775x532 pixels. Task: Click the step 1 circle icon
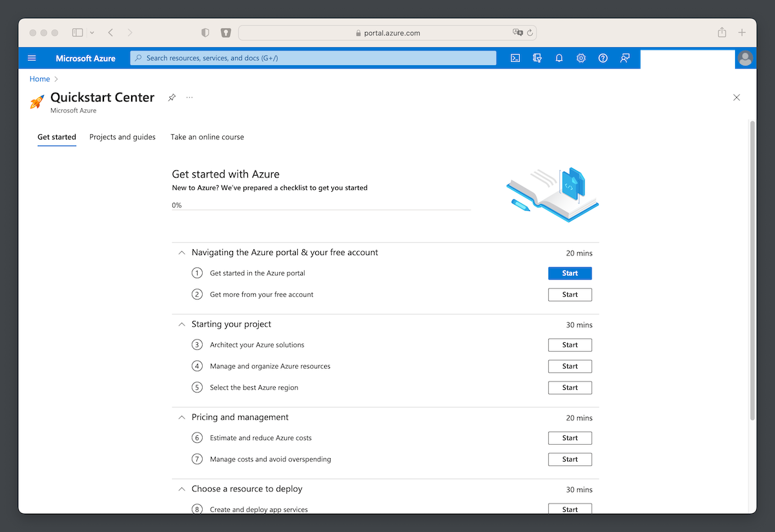[x=197, y=273]
